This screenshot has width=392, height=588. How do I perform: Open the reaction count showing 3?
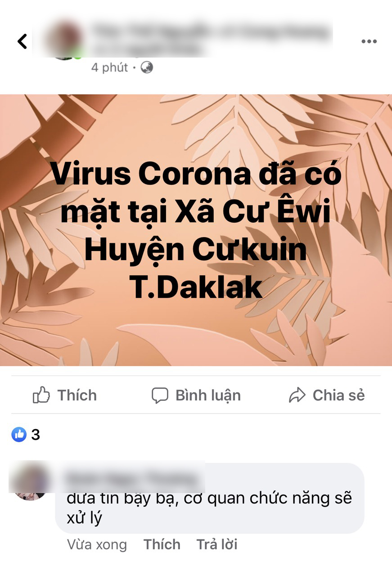click(36, 435)
